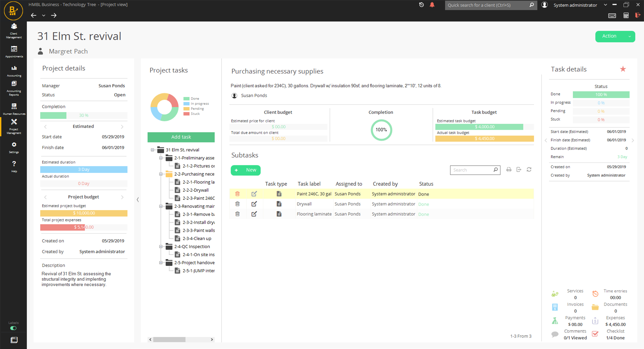This screenshot has width=644, height=349.
Task: Click the Add task button
Action: [181, 137]
